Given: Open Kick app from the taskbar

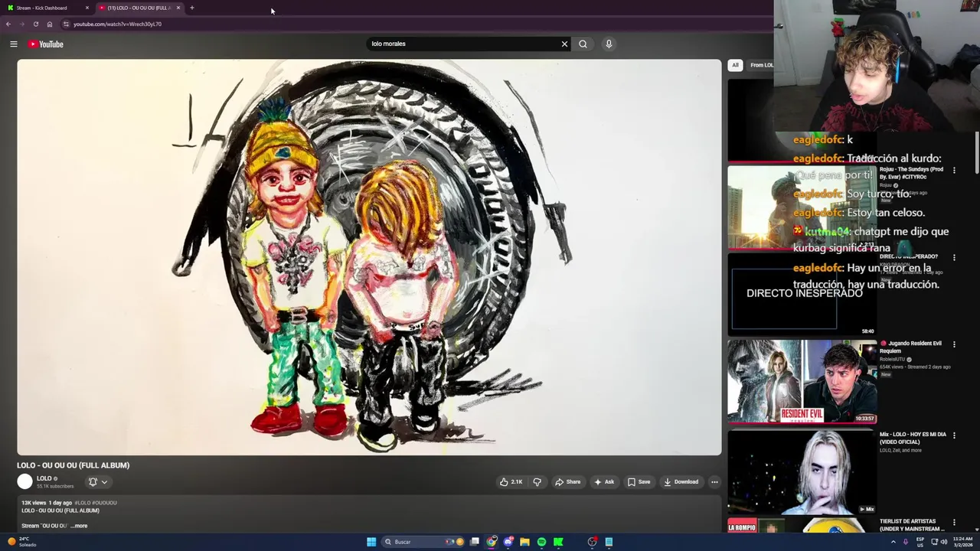Looking at the screenshot, I should pos(558,542).
